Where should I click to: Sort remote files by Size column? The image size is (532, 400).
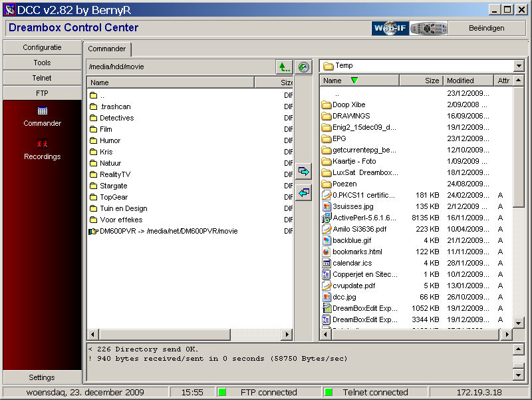274,83
